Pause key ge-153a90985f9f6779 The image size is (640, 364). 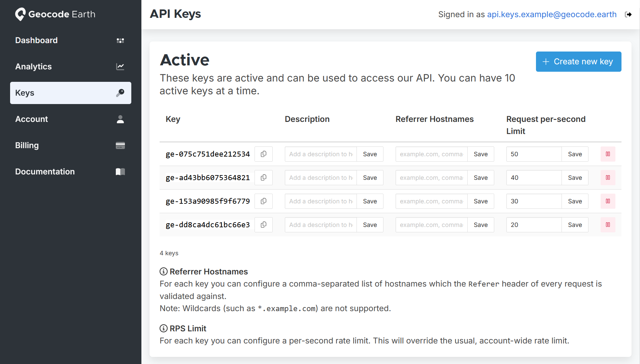[608, 201]
